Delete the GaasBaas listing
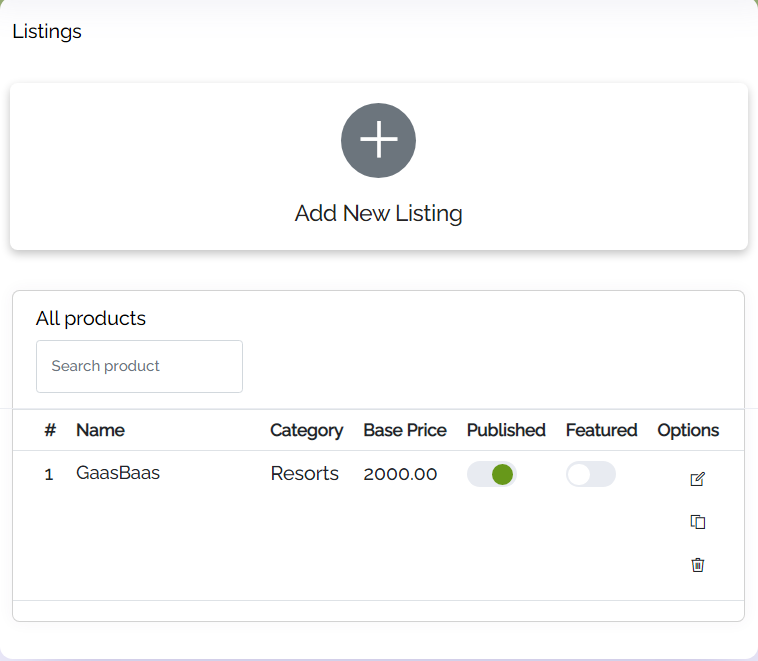The height and width of the screenshot is (661, 758). click(x=698, y=565)
